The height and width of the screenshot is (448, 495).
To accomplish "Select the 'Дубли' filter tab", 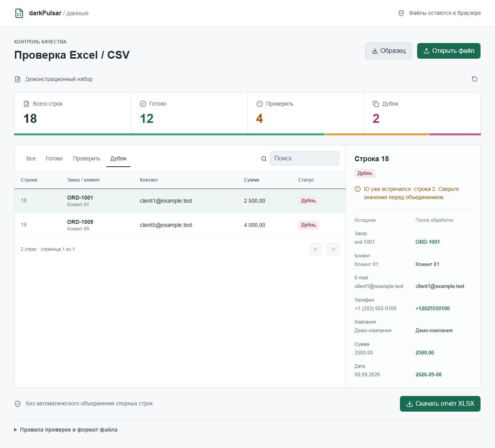I will tap(118, 158).
